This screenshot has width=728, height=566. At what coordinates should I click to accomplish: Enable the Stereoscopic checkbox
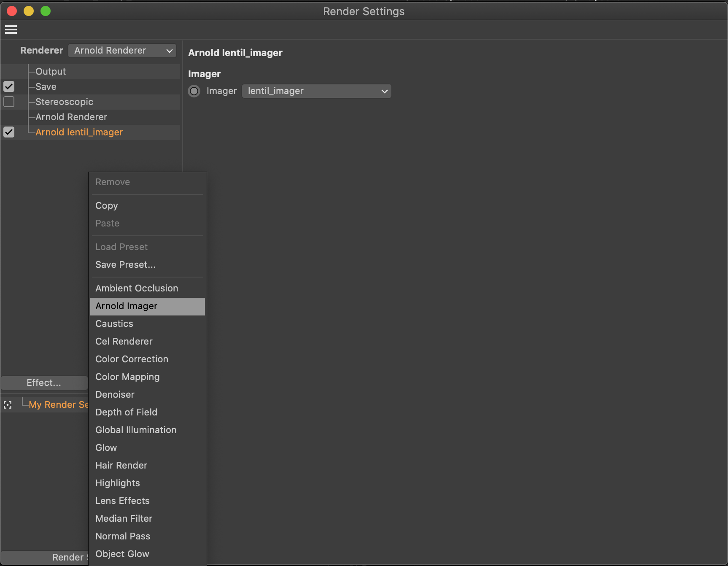9,102
